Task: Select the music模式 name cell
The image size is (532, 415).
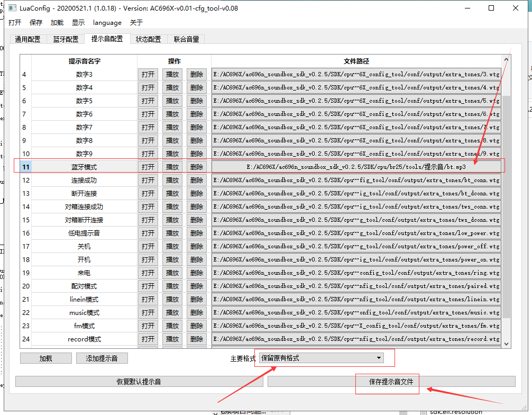Action: pos(84,312)
